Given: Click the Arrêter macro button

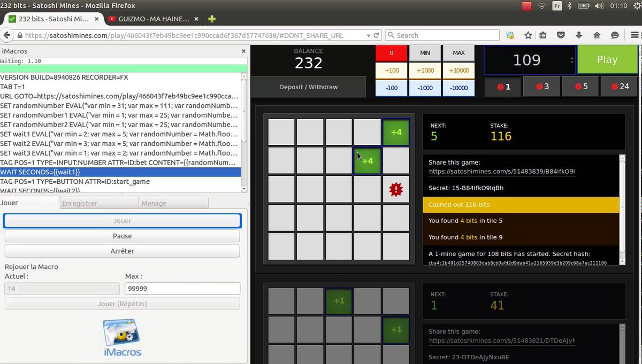Looking at the screenshot, I should [x=123, y=251].
